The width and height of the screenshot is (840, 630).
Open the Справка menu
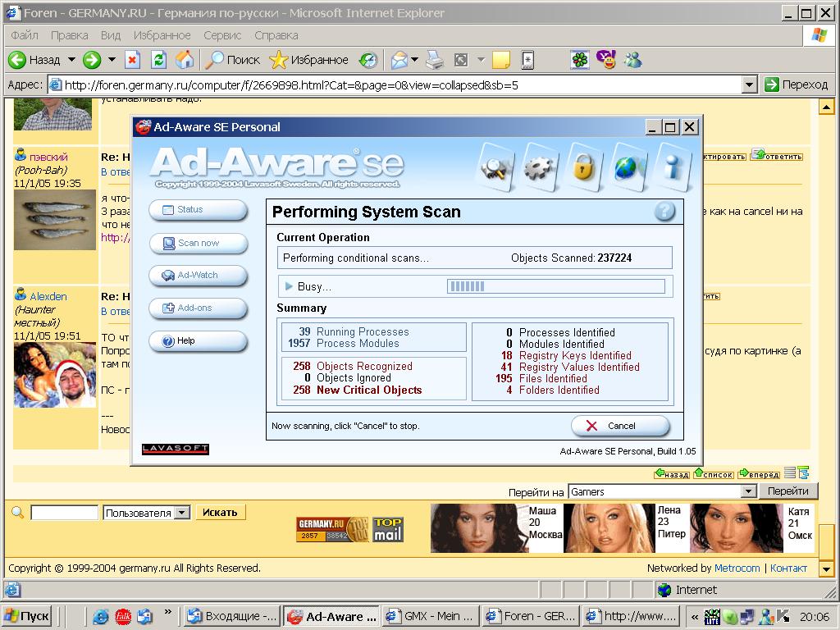click(276, 35)
